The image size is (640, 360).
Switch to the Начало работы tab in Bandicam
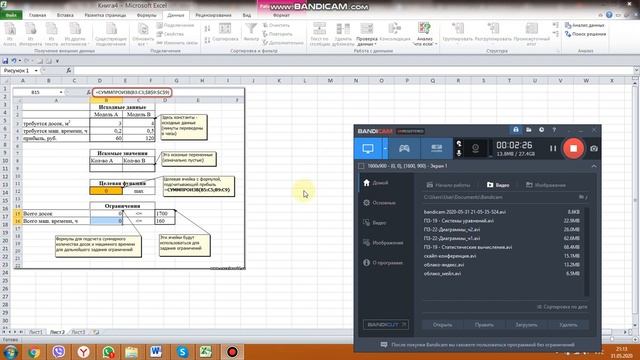(448, 185)
